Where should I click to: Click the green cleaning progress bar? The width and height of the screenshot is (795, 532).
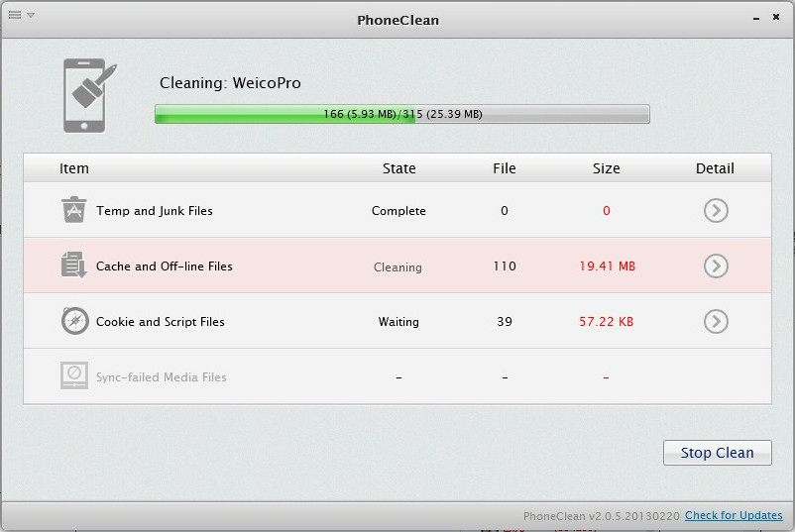coord(401,114)
